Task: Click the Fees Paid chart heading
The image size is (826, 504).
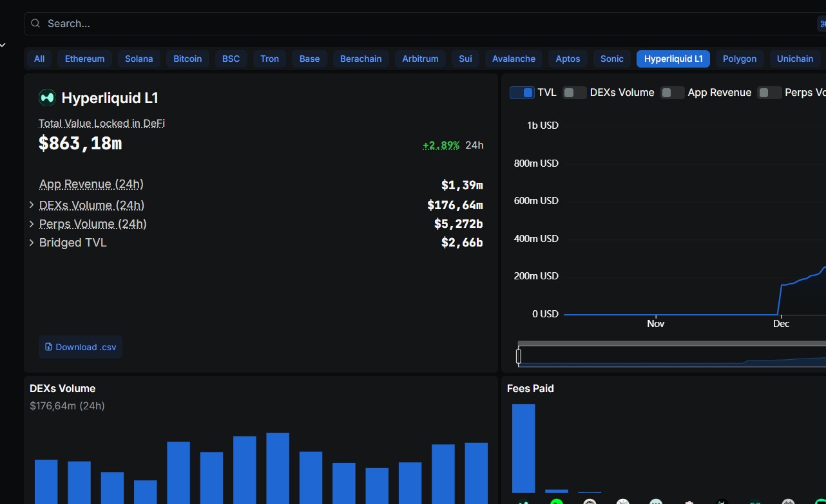Action: pyautogui.click(x=530, y=388)
